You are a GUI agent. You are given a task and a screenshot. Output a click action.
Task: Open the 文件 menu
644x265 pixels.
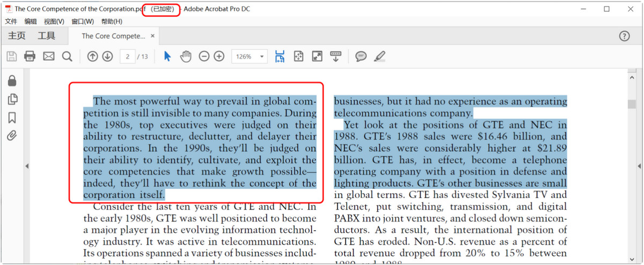[11, 21]
